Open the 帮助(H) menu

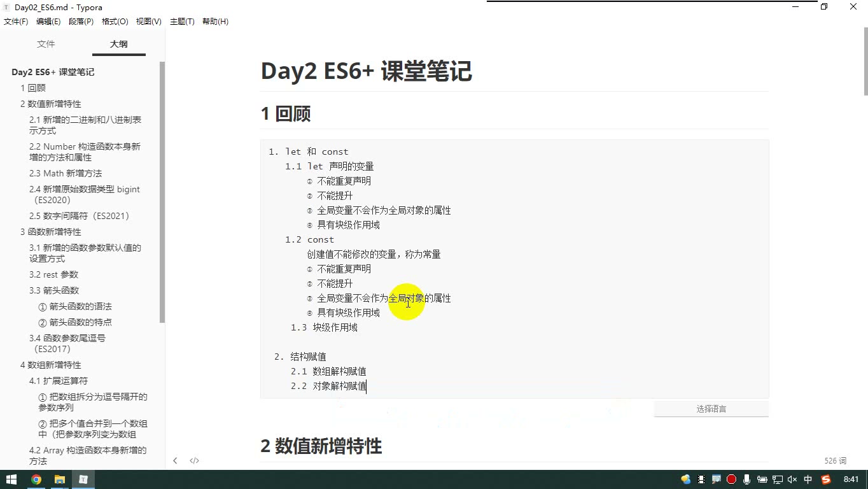click(215, 22)
